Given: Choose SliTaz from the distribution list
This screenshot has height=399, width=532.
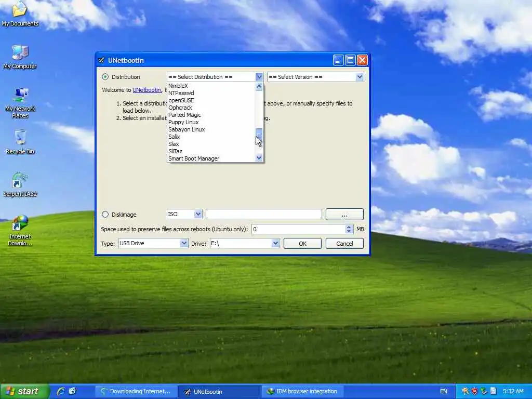Looking at the screenshot, I should click(211, 151).
